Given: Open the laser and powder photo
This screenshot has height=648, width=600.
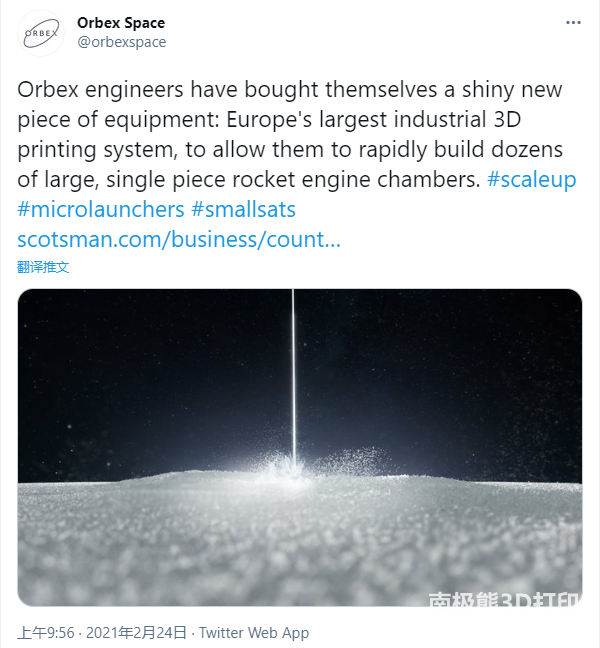Looking at the screenshot, I should [300, 448].
